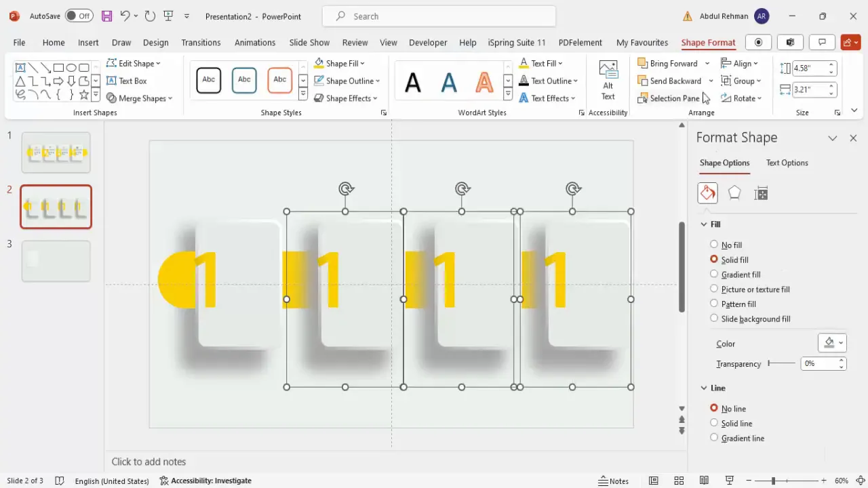This screenshot has width=868, height=488.
Task: Pick the blue Abc shape style
Action: [244, 80]
